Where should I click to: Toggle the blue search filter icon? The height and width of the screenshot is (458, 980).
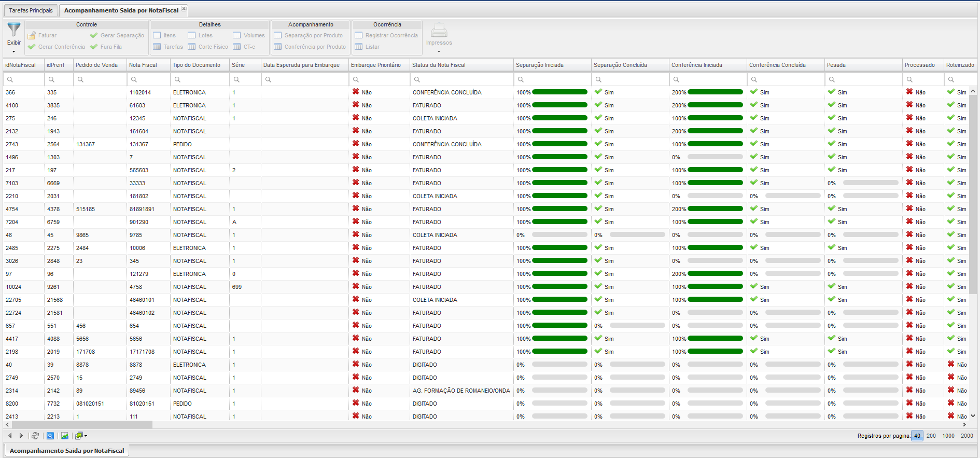[x=50, y=436]
